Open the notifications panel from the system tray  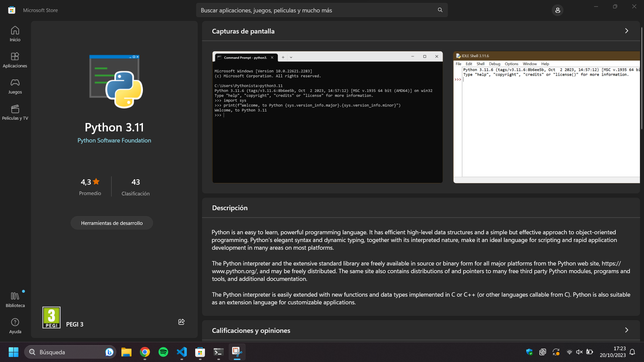pos(633,352)
